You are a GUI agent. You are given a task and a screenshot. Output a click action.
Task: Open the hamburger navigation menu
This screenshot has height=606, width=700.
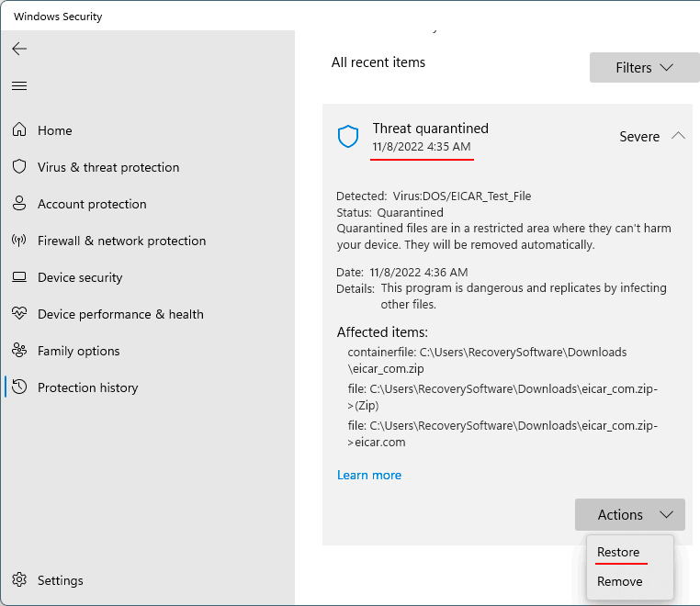(19, 85)
